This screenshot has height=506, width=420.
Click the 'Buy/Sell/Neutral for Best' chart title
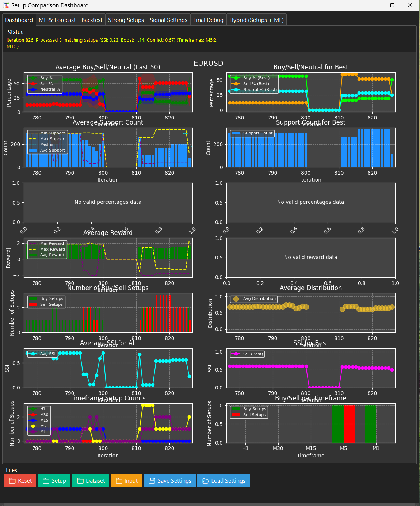pos(311,67)
